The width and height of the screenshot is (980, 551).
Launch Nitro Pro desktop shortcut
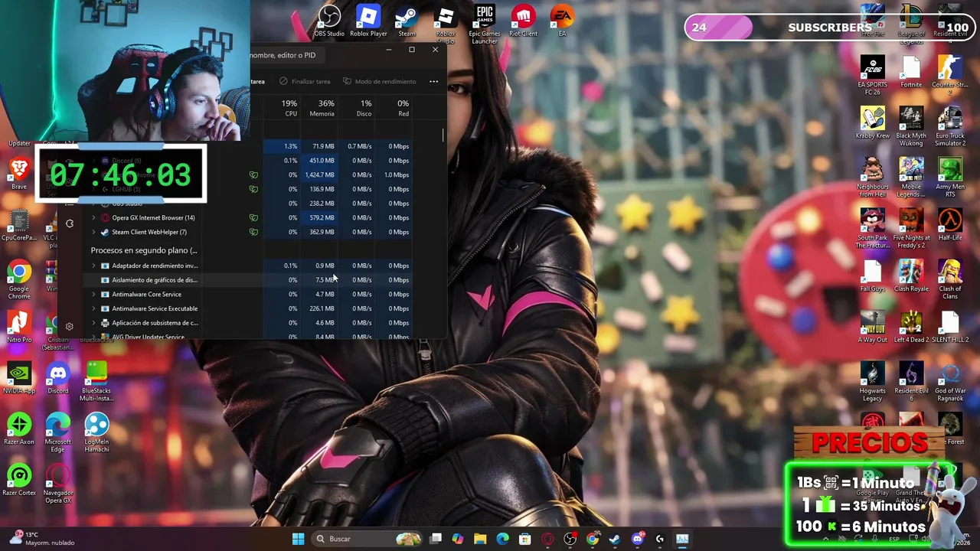[19, 328]
